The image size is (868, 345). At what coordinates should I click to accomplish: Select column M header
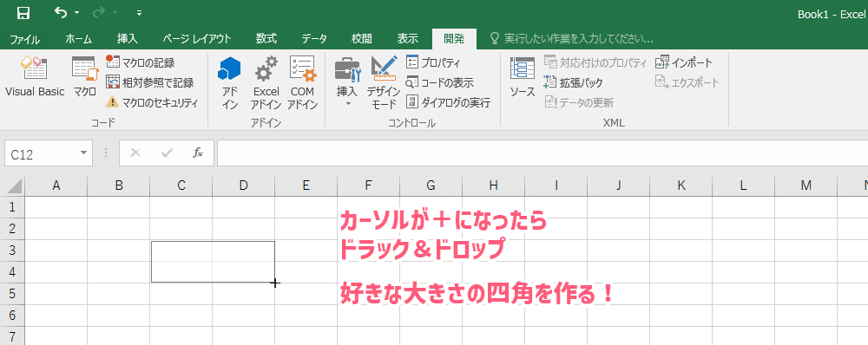pyautogui.click(x=806, y=186)
